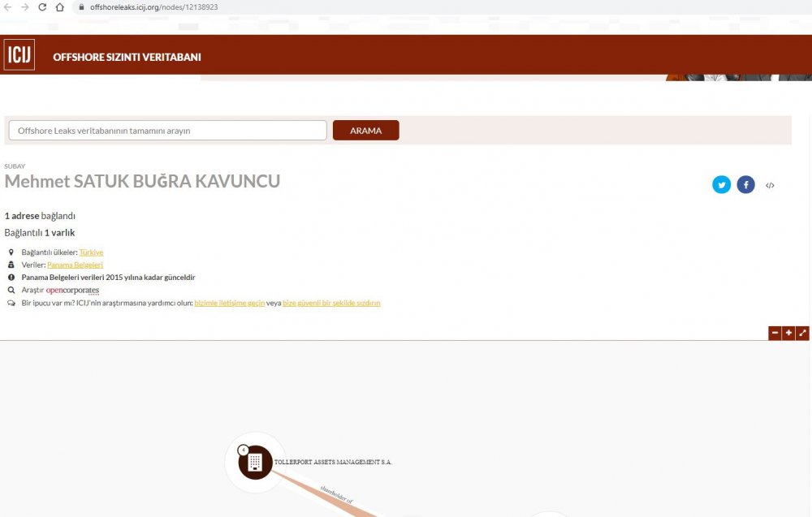Focus the Offshore Leaks search field
The image size is (812, 517).
coord(168,131)
